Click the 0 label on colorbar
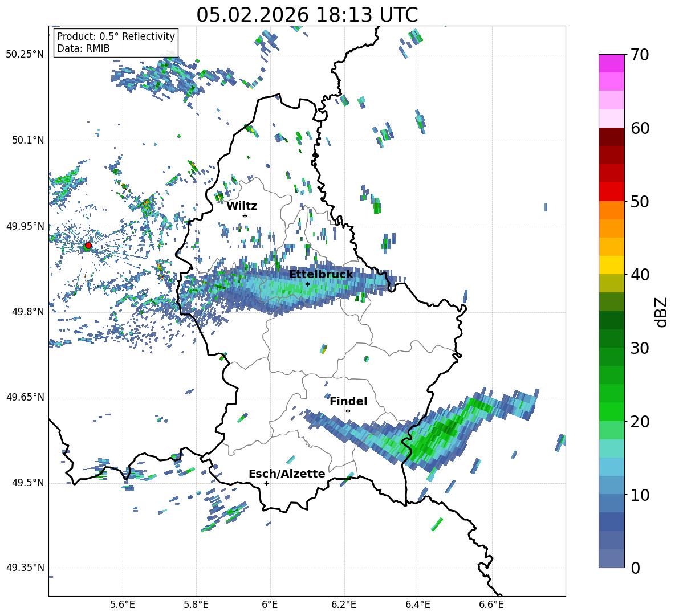This screenshot has width=675, height=616. (x=635, y=568)
